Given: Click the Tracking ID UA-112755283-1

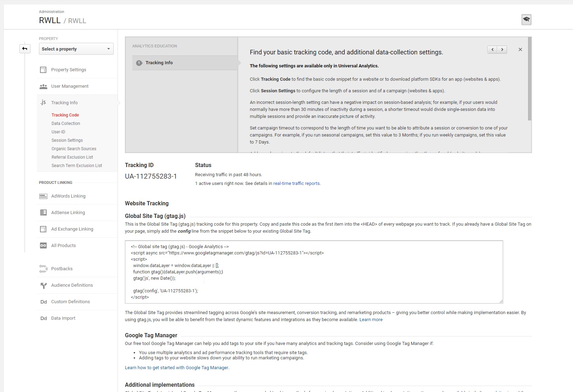Looking at the screenshot, I should (x=151, y=177).
